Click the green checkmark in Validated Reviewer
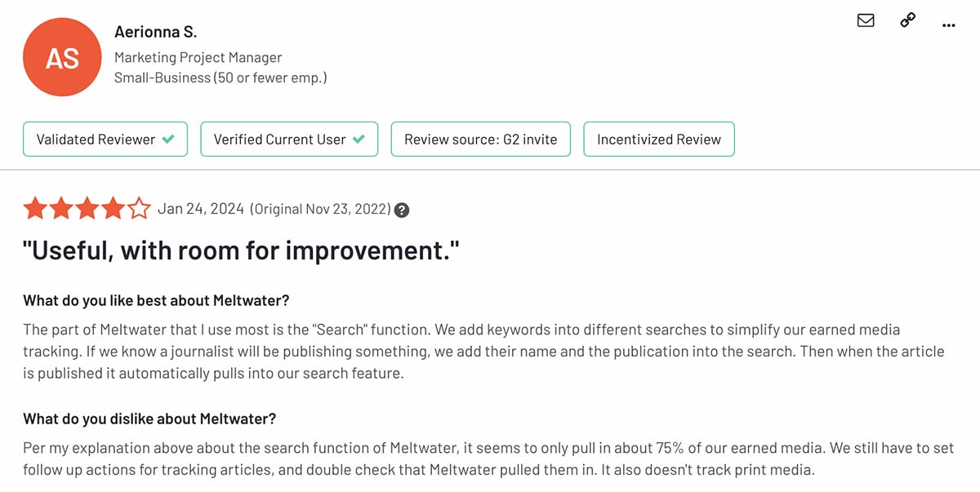This screenshot has height=492, width=980. 168,140
